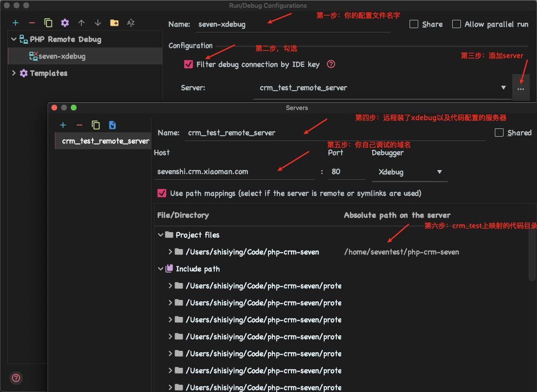Remove server with minus icon in Servers window

[x=79, y=125]
